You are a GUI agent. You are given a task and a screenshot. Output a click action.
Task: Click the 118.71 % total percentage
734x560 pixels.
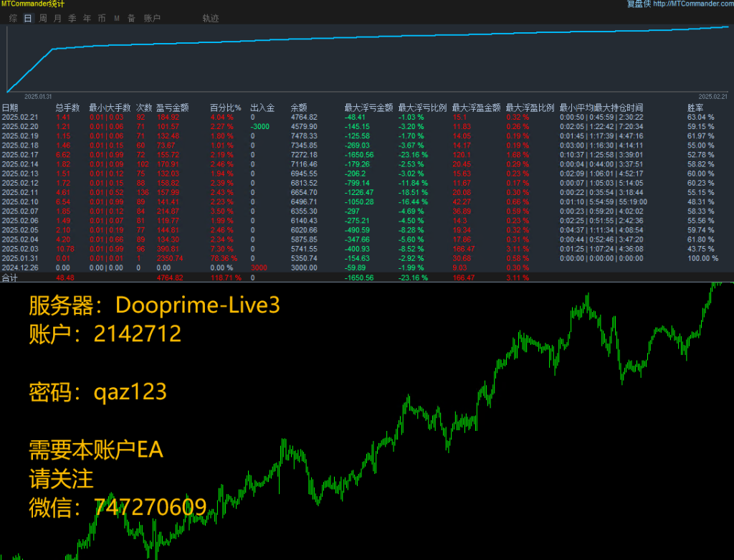click(x=226, y=277)
